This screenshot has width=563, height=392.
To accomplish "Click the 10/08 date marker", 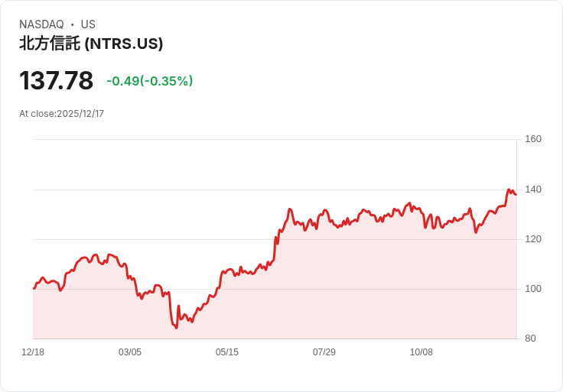I will [x=421, y=352].
